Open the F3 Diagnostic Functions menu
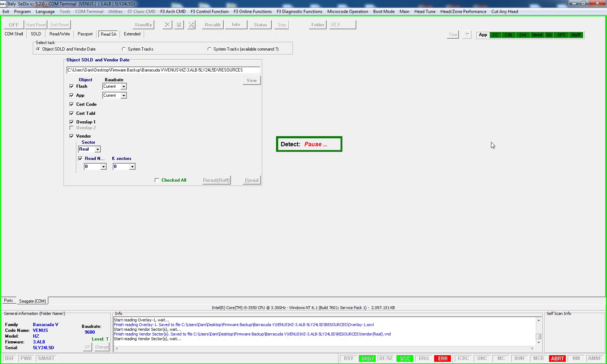This screenshot has width=607, height=364. click(299, 12)
